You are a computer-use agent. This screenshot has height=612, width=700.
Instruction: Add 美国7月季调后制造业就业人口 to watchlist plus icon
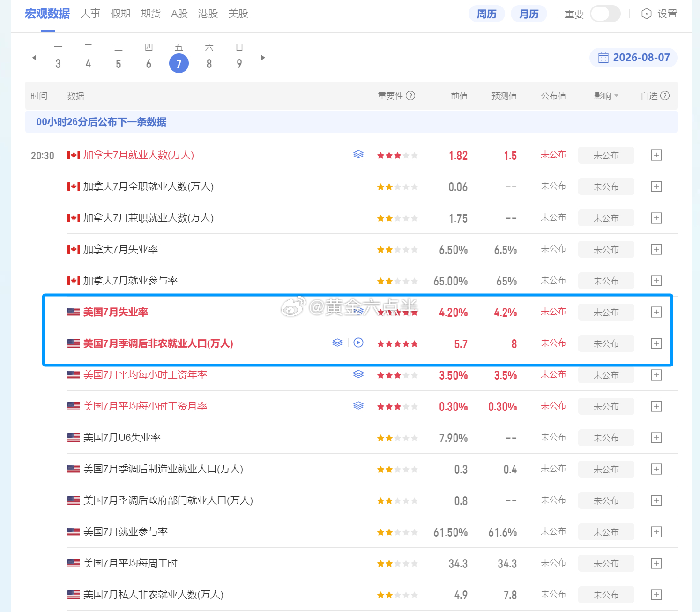coord(656,469)
